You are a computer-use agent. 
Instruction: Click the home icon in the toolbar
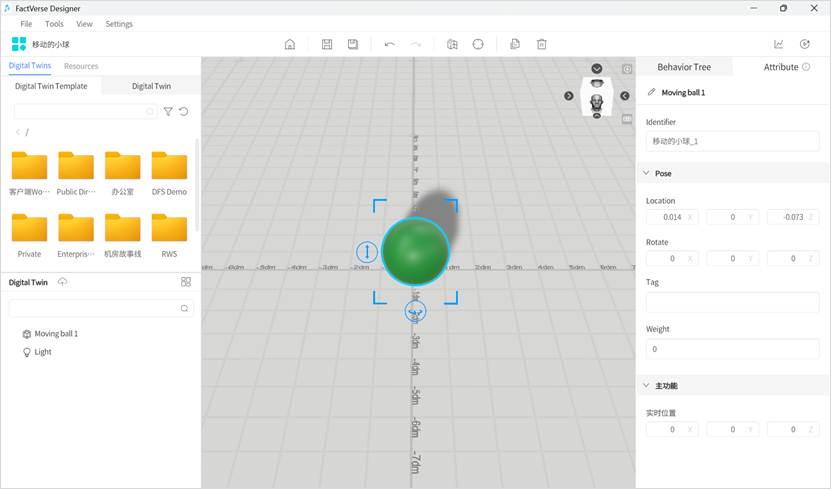[290, 45]
